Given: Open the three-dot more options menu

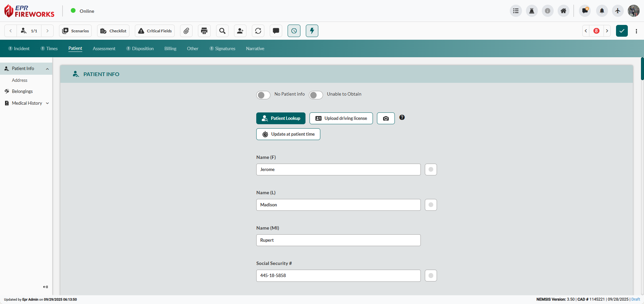Looking at the screenshot, I should 636,31.
